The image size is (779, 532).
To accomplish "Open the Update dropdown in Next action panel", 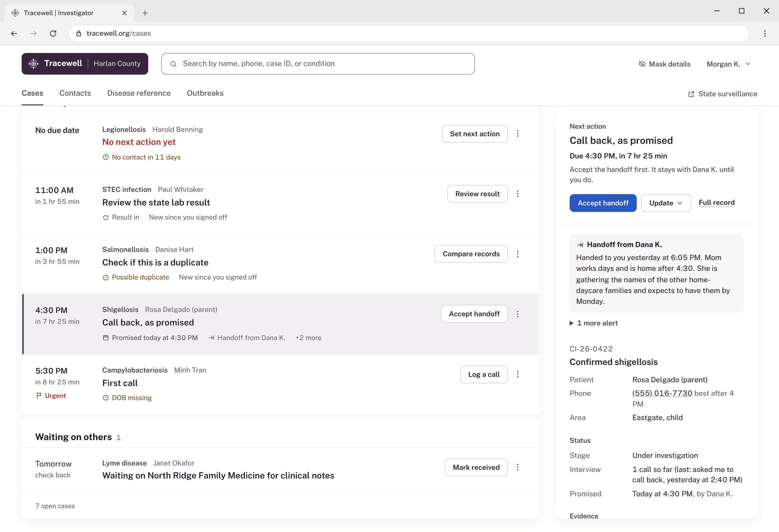I will tap(666, 203).
